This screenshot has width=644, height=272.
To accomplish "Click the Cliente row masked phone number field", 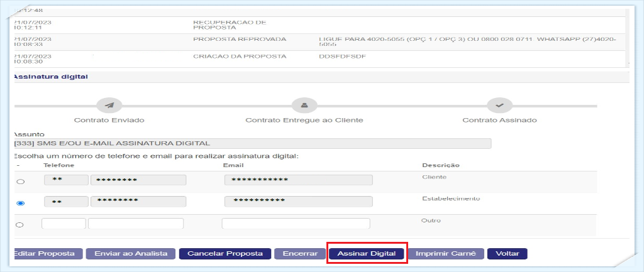I will click(138, 180).
